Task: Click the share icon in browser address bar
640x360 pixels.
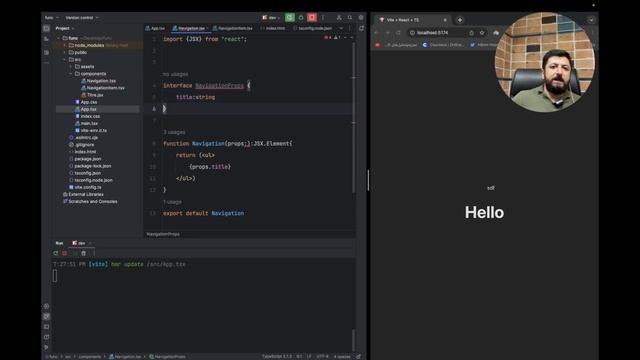Action: pyautogui.click(x=471, y=33)
